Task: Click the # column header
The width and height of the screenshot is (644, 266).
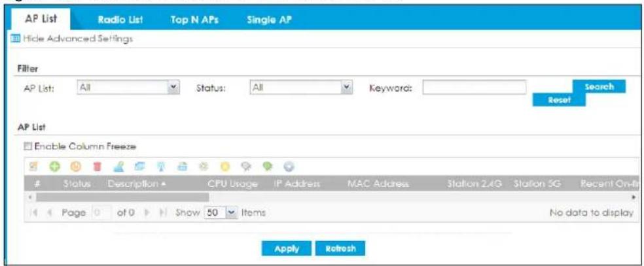Action: pyautogui.click(x=37, y=184)
